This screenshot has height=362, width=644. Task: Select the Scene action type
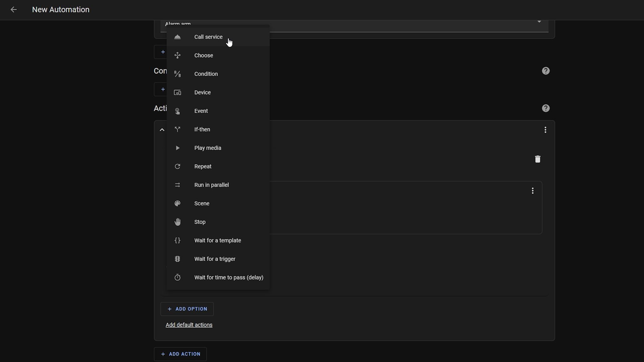click(202, 203)
